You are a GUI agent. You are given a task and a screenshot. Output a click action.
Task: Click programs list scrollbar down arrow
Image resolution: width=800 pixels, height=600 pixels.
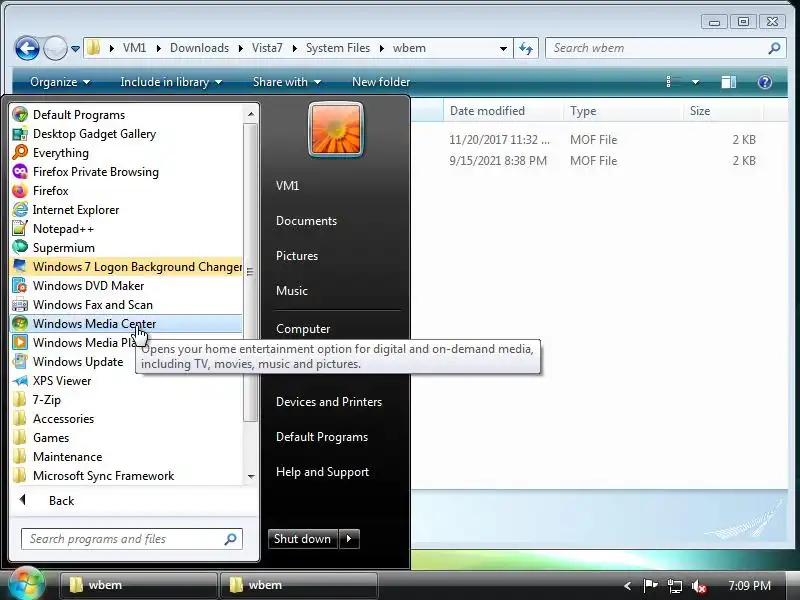click(x=251, y=477)
